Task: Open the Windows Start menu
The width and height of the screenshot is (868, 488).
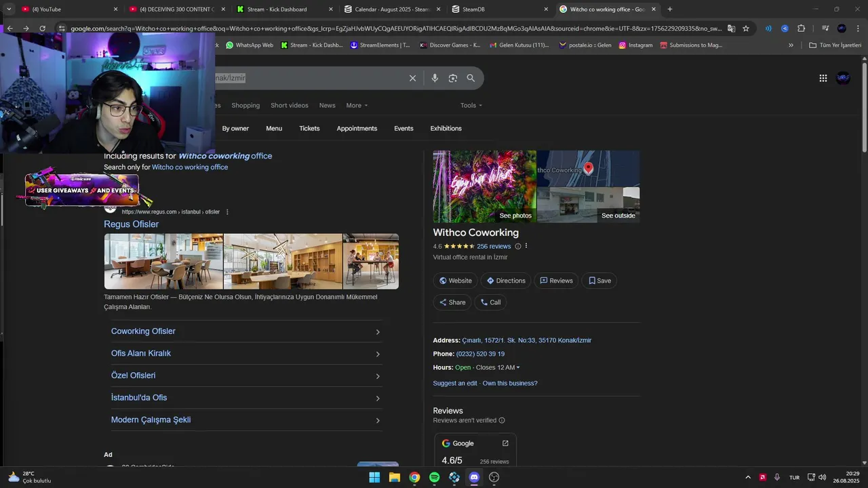Action: point(374,477)
